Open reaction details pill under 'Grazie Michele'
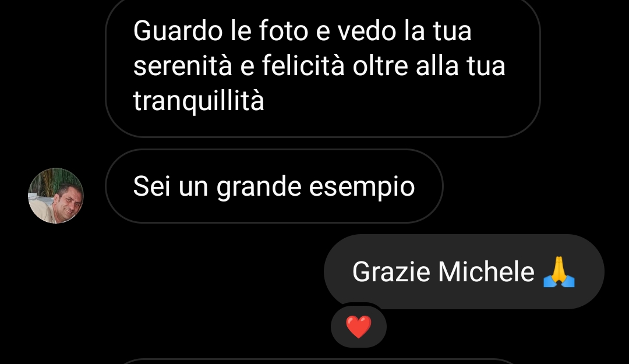 coord(359,327)
